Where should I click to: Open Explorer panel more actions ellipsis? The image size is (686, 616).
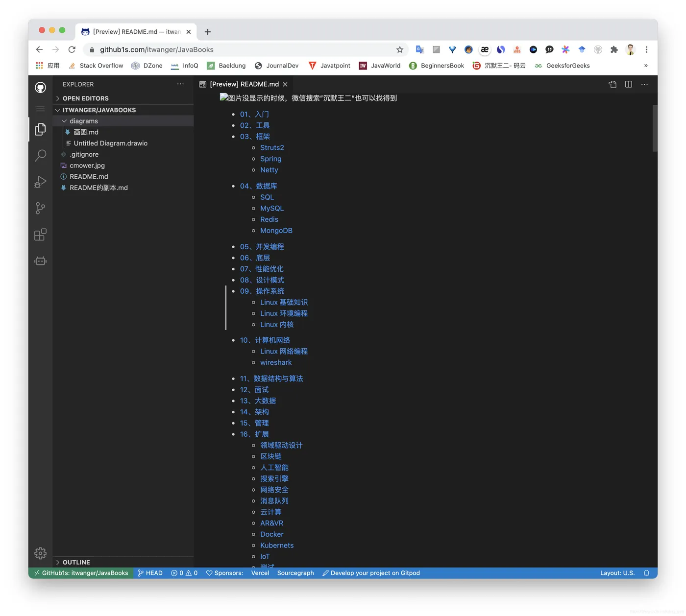(x=180, y=84)
